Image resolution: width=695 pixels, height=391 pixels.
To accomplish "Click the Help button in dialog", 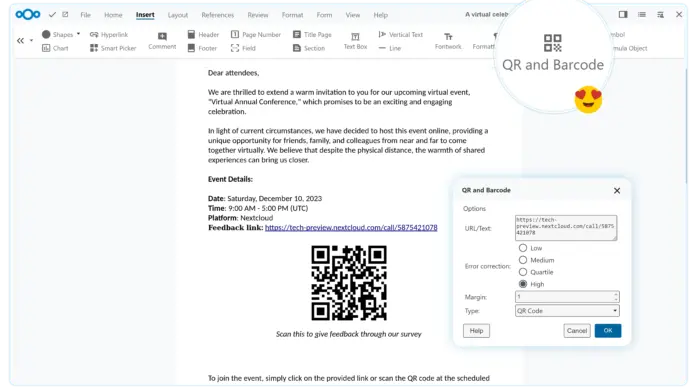I will coord(476,331).
